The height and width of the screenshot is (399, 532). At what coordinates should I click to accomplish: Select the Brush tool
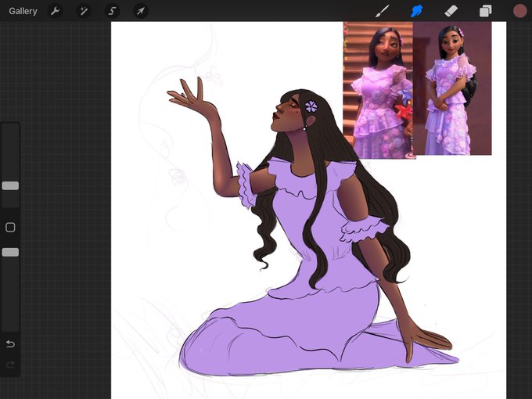(x=383, y=11)
